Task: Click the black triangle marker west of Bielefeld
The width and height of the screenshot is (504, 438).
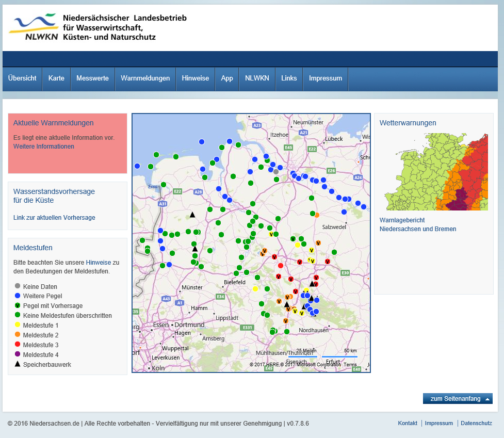Action: pyautogui.click(x=195, y=249)
